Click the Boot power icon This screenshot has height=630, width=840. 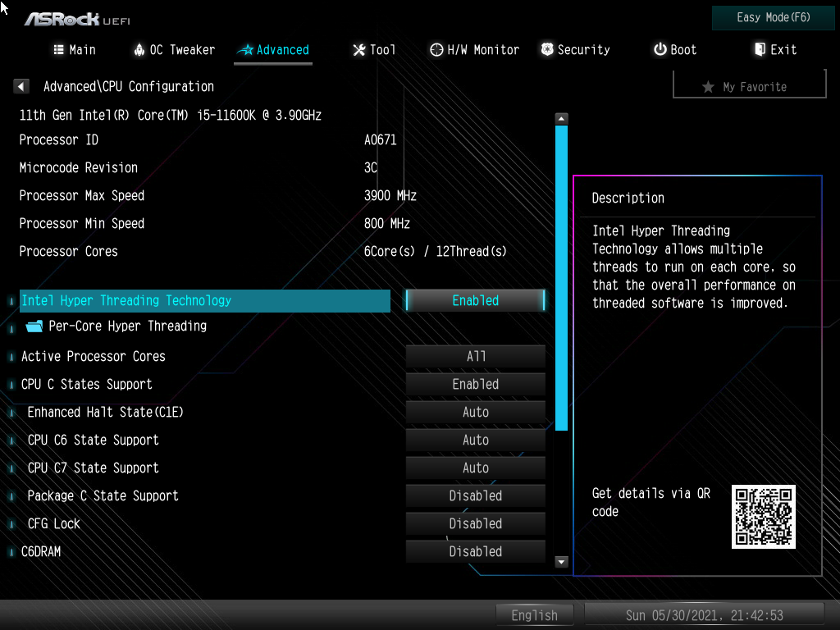(660, 50)
